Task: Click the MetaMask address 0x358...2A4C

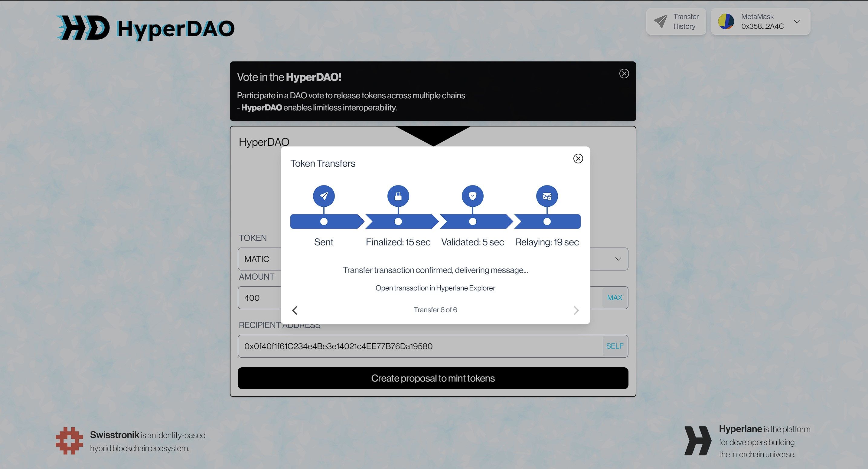Action: click(762, 26)
